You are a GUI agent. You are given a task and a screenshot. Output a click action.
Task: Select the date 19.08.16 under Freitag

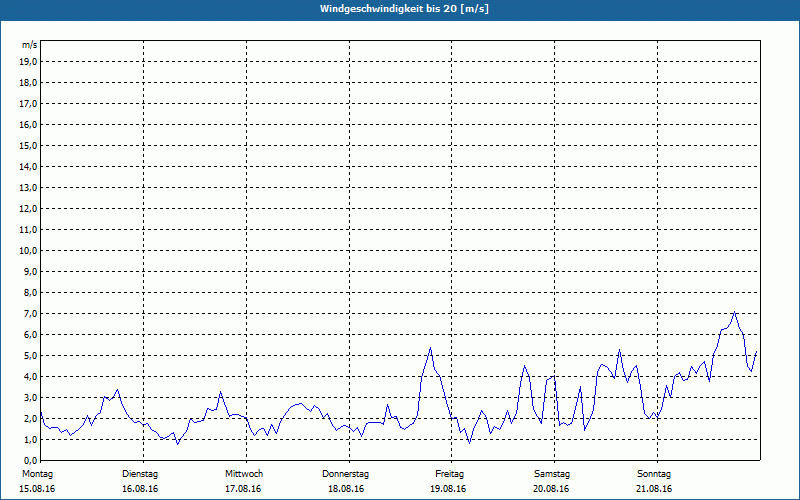click(x=449, y=489)
